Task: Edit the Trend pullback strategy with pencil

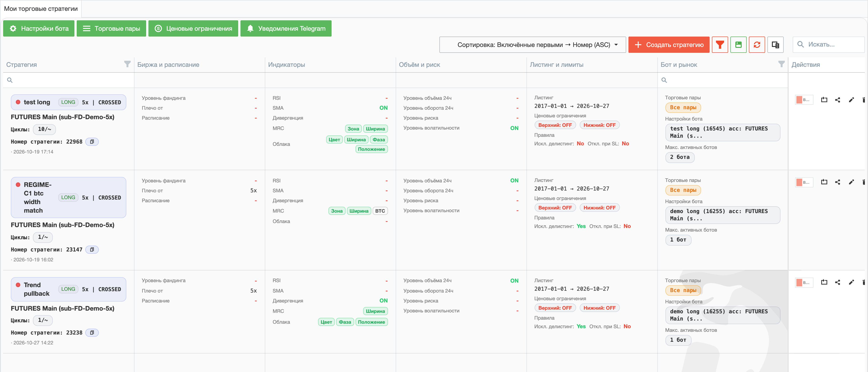Action: click(x=851, y=282)
